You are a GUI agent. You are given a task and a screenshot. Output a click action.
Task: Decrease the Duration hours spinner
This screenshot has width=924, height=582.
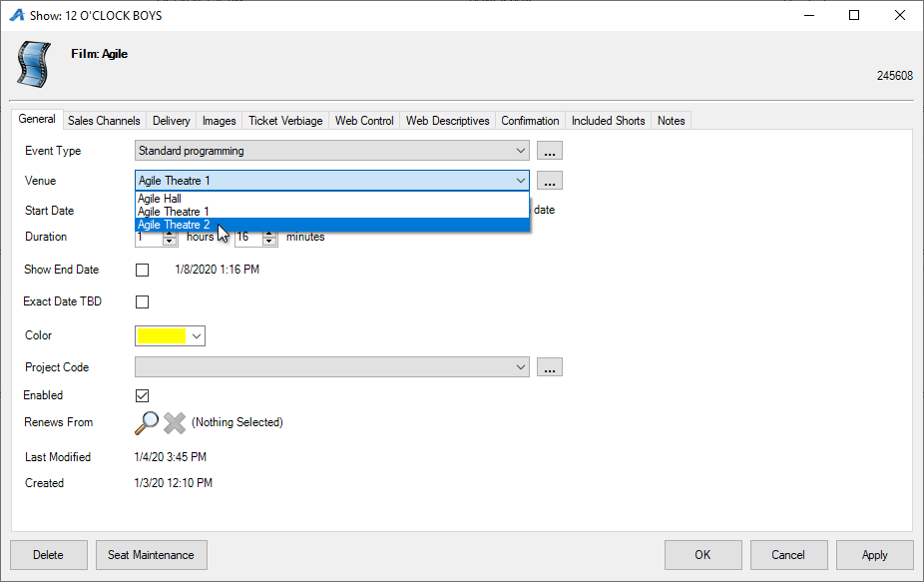170,242
